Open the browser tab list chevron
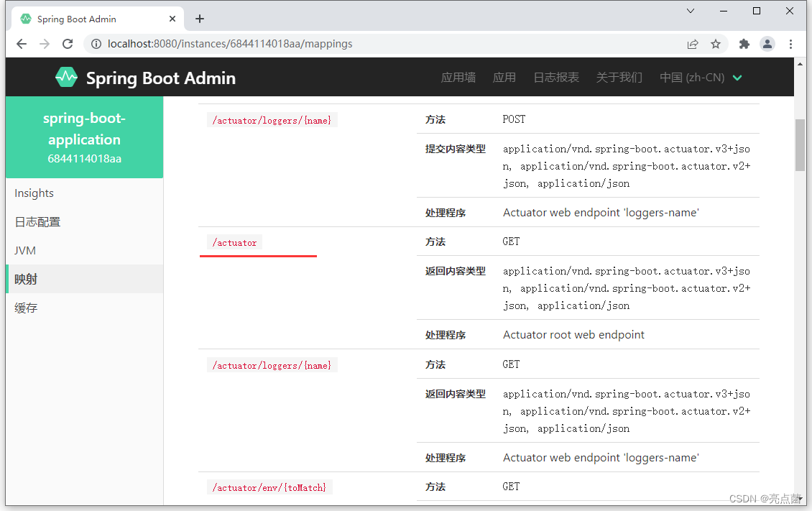 pos(690,11)
